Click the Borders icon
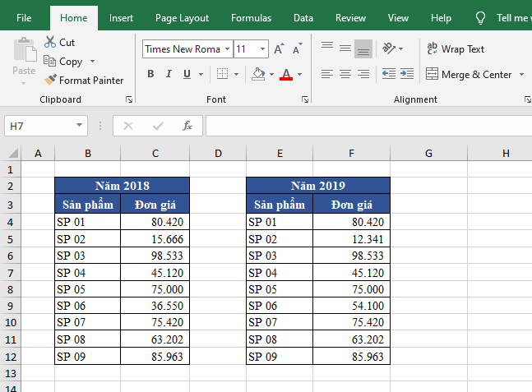This screenshot has height=392, width=532. pyautogui.click(x=222, y=74)
